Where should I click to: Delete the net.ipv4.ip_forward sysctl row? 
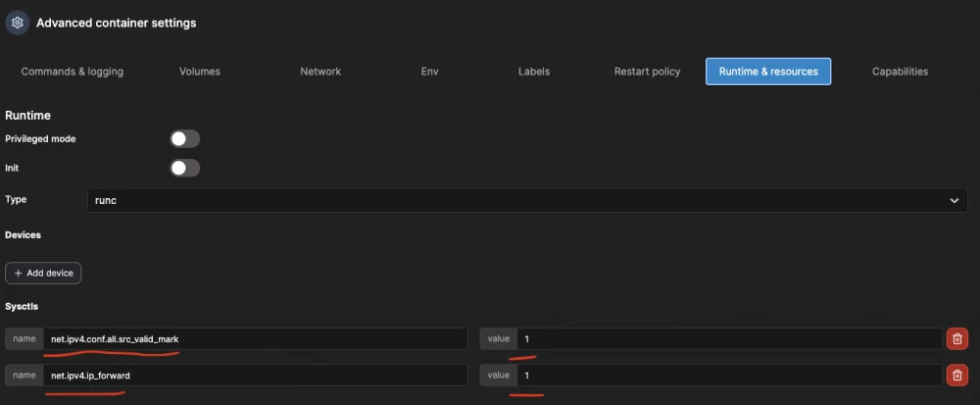pos(957,375)
